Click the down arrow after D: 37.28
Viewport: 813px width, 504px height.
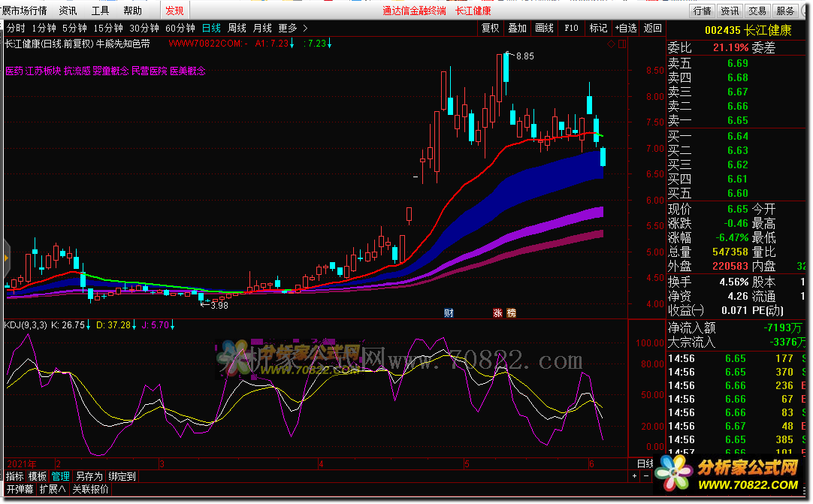tap(134, 325)
